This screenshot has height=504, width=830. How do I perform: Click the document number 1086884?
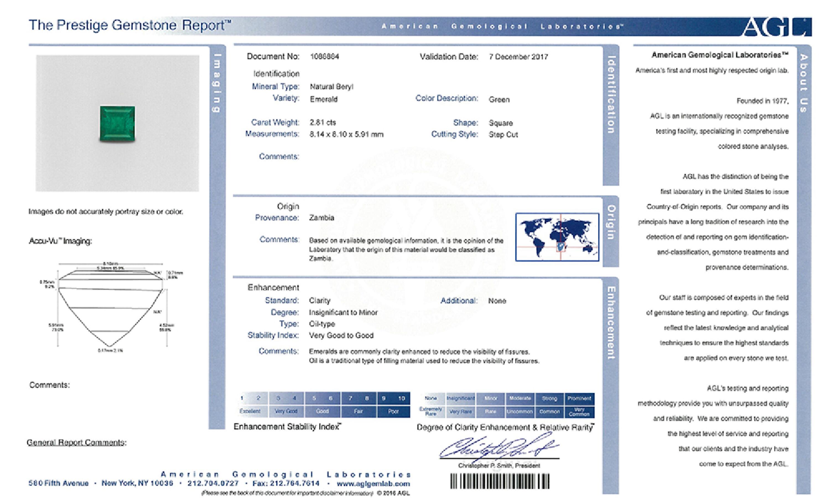tap(324, 57)
